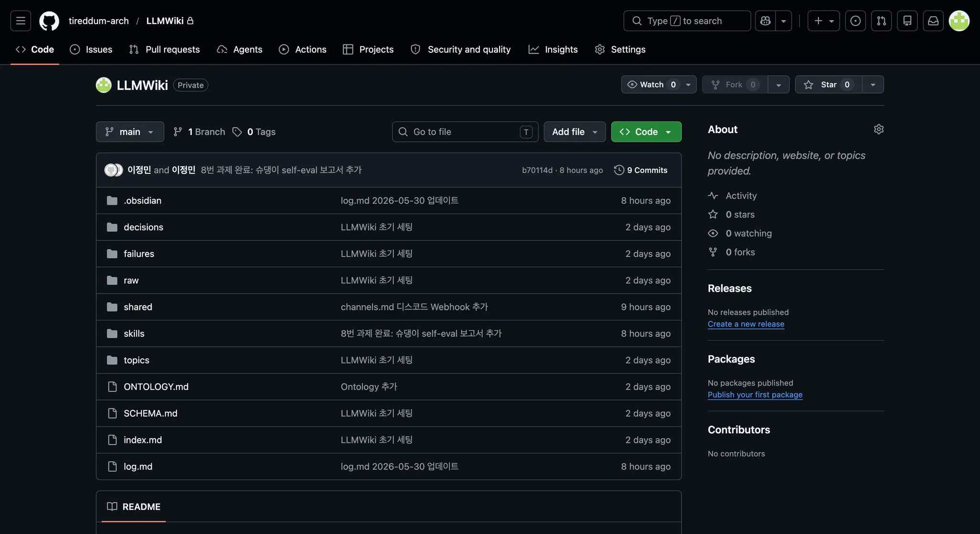The height and width of the screenshot is (534, 980).
Task: Open the Code tab
Action: [x=34, y=49]
